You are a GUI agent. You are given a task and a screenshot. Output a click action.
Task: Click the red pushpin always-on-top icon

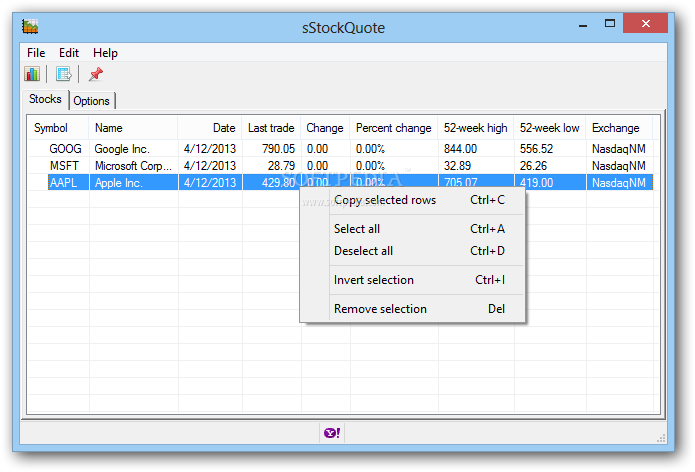pyautogui.click(x=95, y=74)
